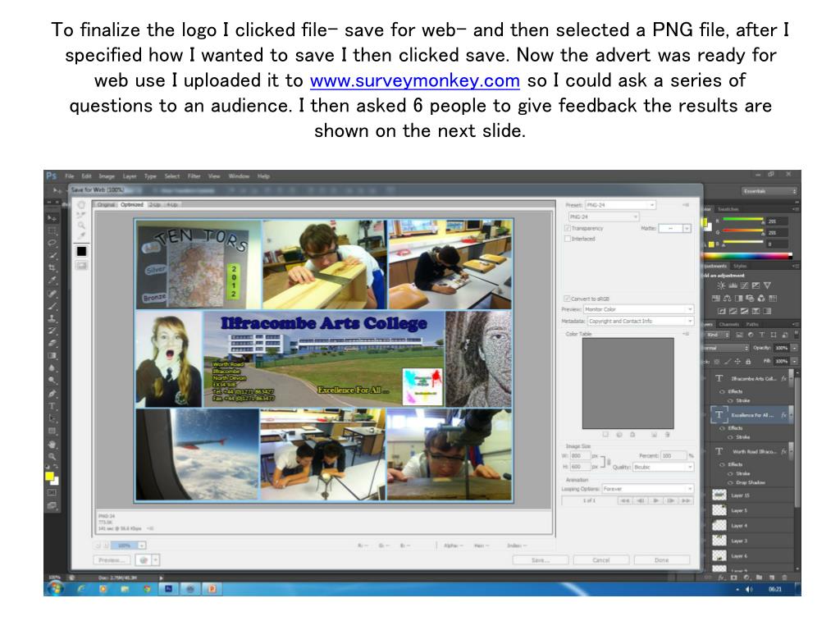Select the Zoom tool in Save for Web dialog
Screen dimensions: 840x630
[81, 225]
